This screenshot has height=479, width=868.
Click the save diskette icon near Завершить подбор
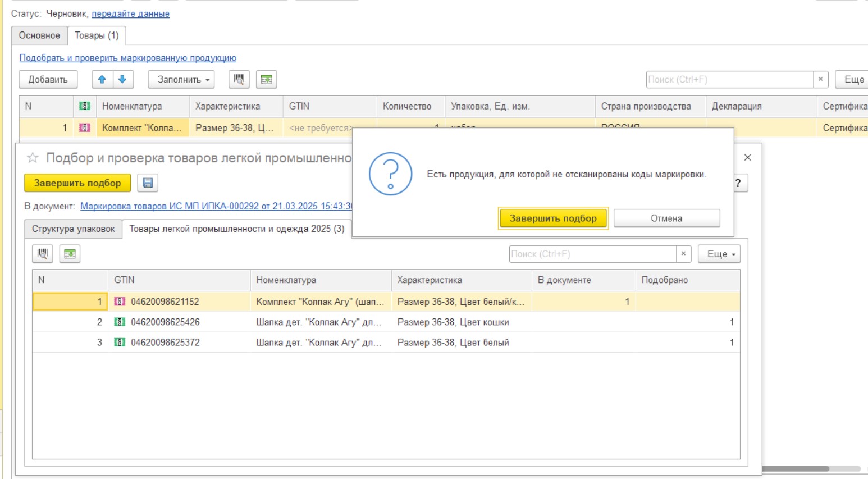[148, 183]
